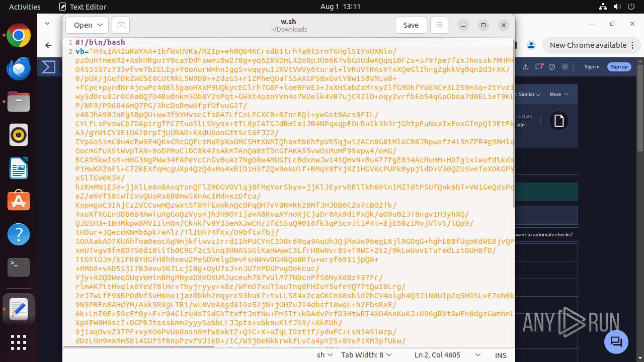Open the Help icon in the dock
Screen dimensions: 644x362
pyautogui.click(x=19, y=234)
